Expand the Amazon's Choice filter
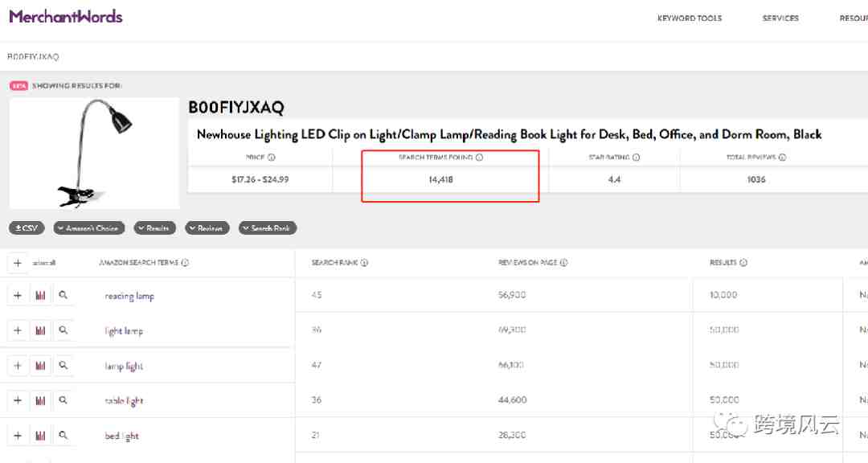Viewport: 868px width, 463px height. point(89,228)
